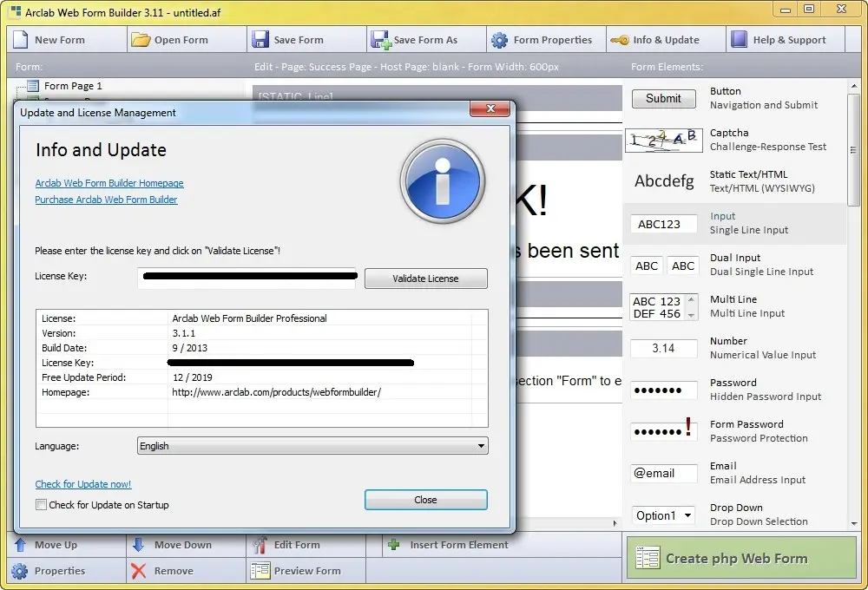Open the Language dropdown set to English
The image size is (868, 590).
point(312,446)
